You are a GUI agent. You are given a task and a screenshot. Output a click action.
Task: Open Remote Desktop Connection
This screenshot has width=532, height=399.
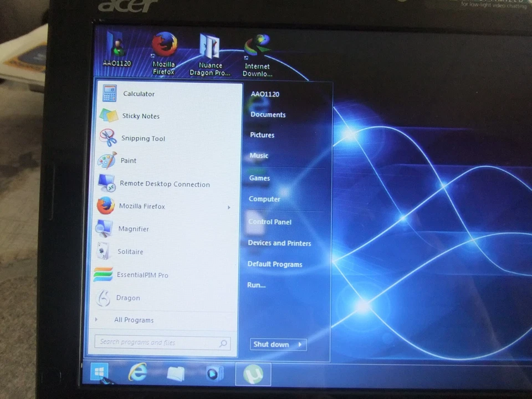[165, 183]
